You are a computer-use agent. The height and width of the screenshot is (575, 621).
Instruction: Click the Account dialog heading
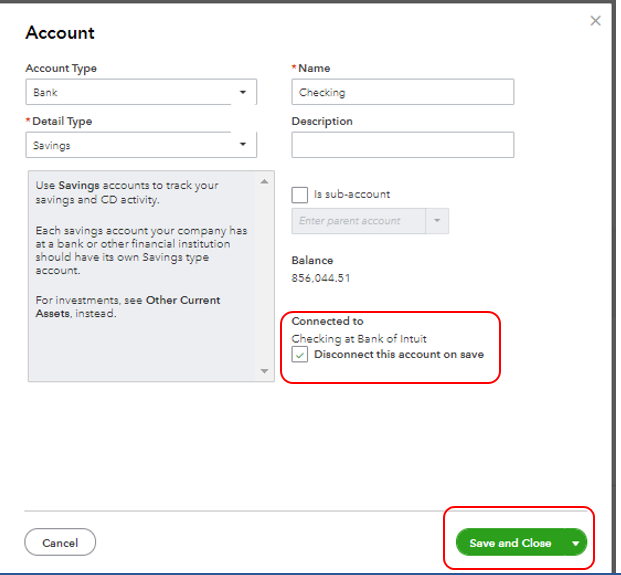click(x=60, y=33)
